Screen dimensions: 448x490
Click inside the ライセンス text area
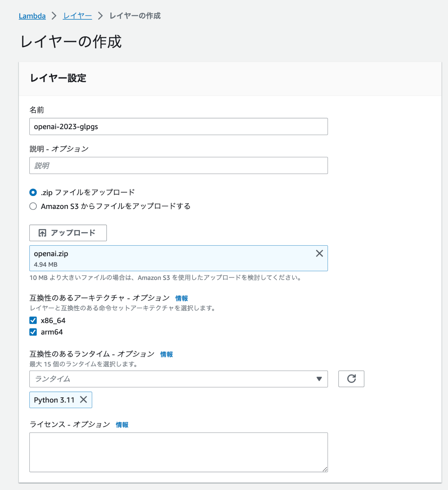(x=178, y=452)
